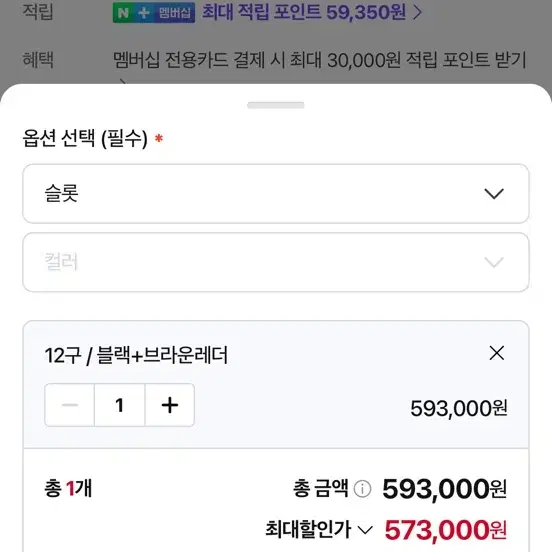Viewport: 552px width, 552px height.
Task: Increase quantity with the plus button
Action: click(x=170, y=405)
